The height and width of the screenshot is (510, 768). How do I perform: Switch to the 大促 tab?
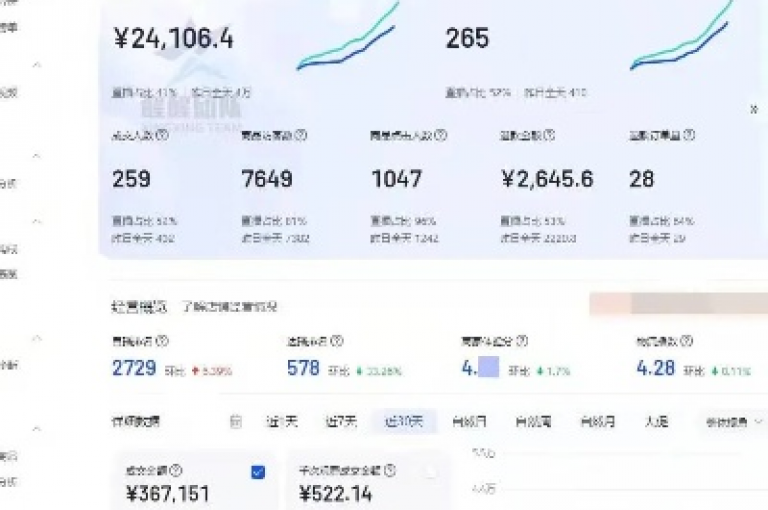tap(657, 421)
